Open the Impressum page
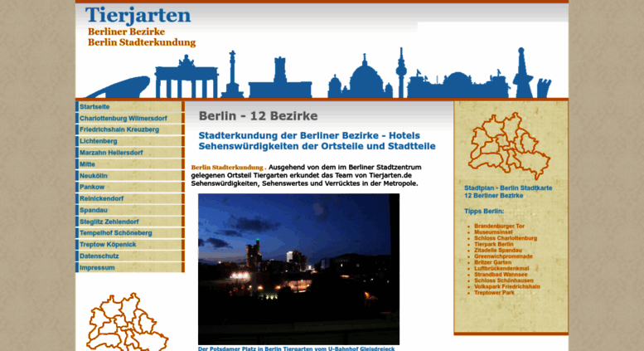The image size is (644, 351). point(130,267)
